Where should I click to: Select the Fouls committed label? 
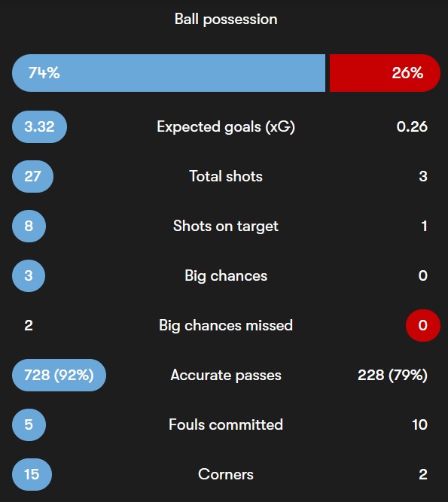click(x=226, y=424)
